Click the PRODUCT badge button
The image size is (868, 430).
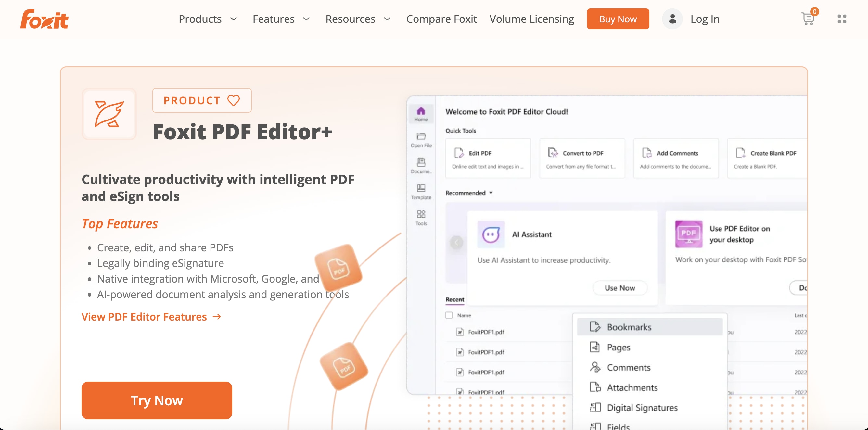(x=201, y=100)
